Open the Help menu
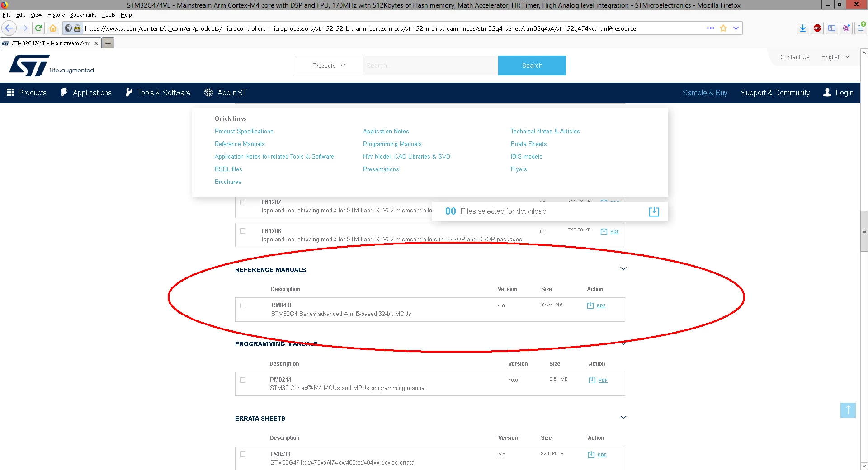This screenshot has height=470, width=868. tap(126, 15)
